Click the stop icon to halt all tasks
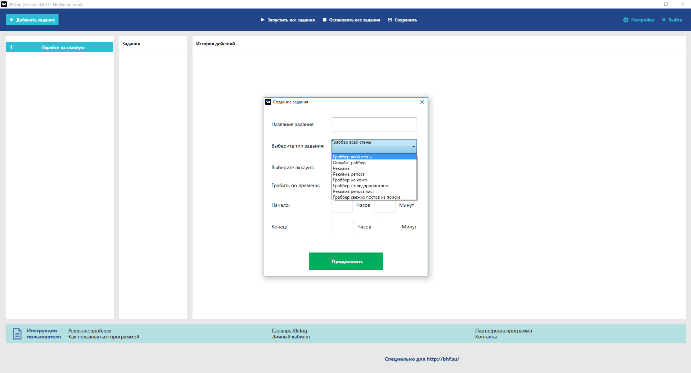This screenshot has width=691, height=373. coord(324,20)
